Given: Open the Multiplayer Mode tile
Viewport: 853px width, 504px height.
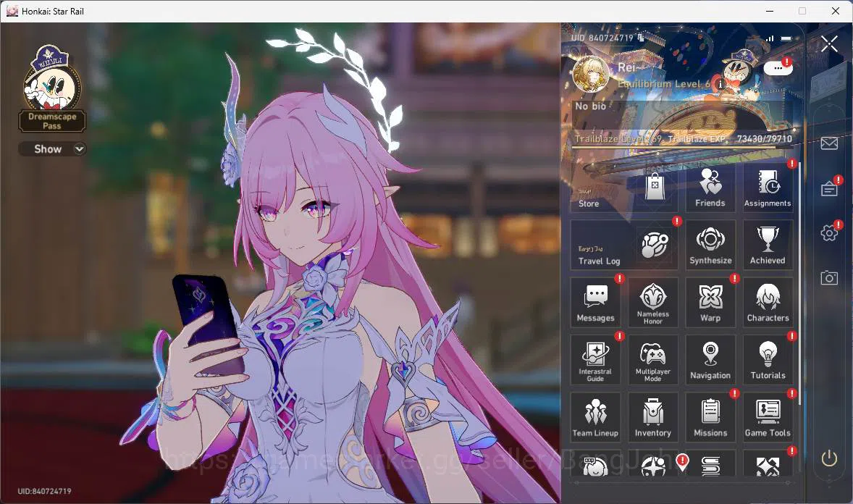Looking at the screenshot, I should (653, 360).
